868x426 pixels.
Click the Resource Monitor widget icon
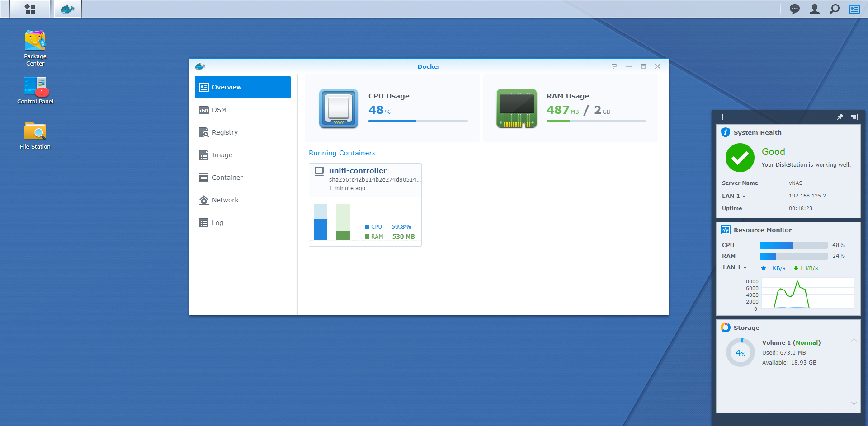pos(726,230)
